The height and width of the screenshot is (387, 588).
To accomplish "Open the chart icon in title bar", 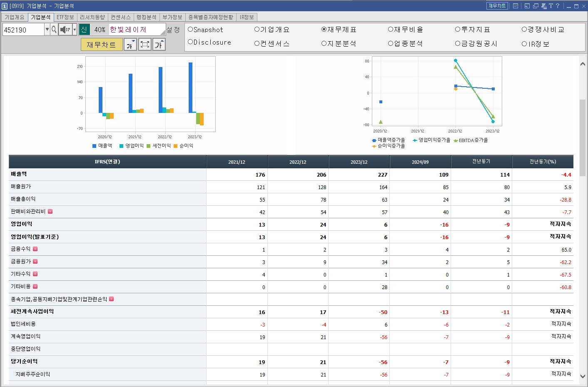I will tap(516, 6).
